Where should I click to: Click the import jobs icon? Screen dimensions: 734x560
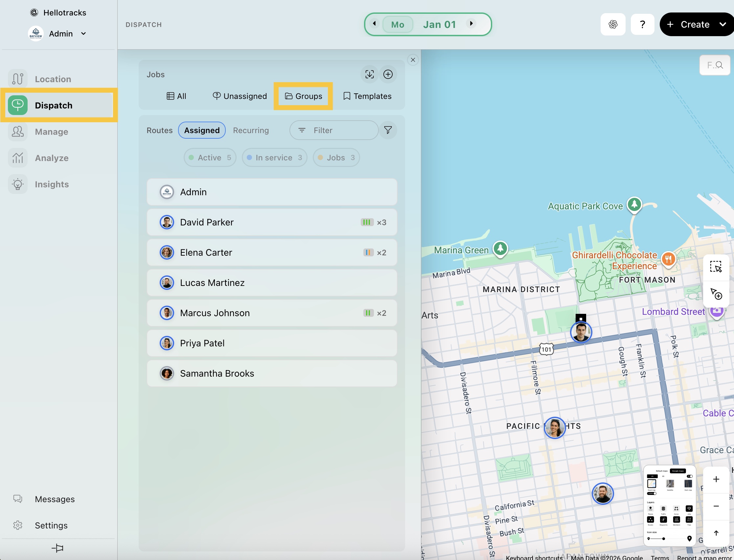[x=369, y=74]
